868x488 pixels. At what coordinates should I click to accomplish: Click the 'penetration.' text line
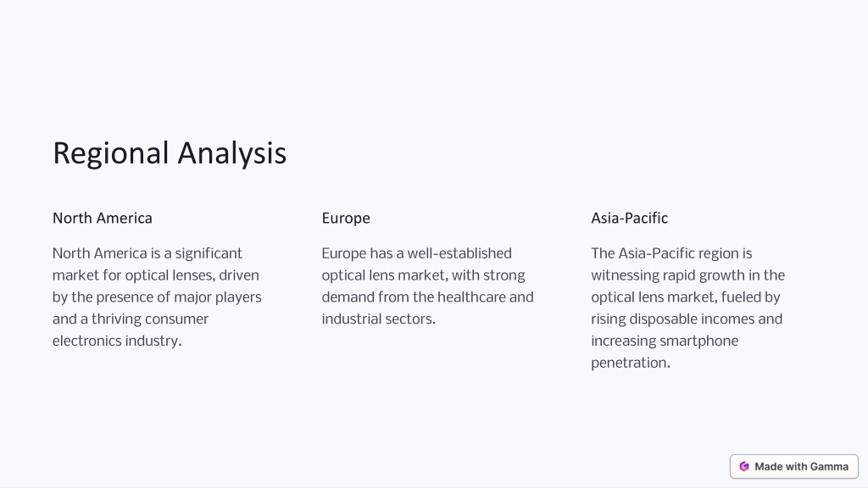(631, 363)
